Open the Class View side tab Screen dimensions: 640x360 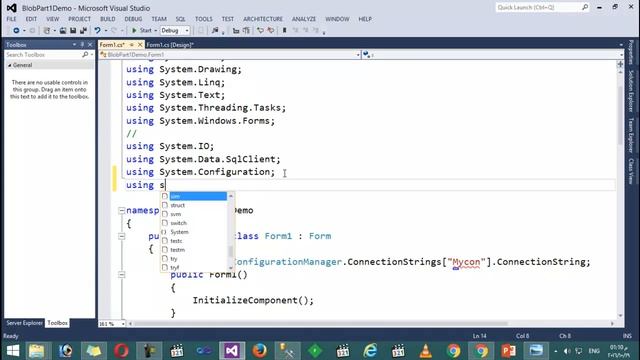[x=631, y=171]
